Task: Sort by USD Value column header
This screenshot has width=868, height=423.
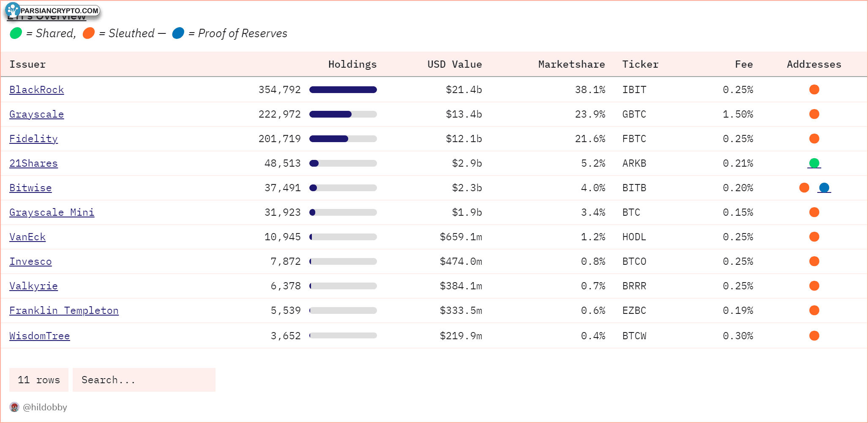Action: point(455,64)
